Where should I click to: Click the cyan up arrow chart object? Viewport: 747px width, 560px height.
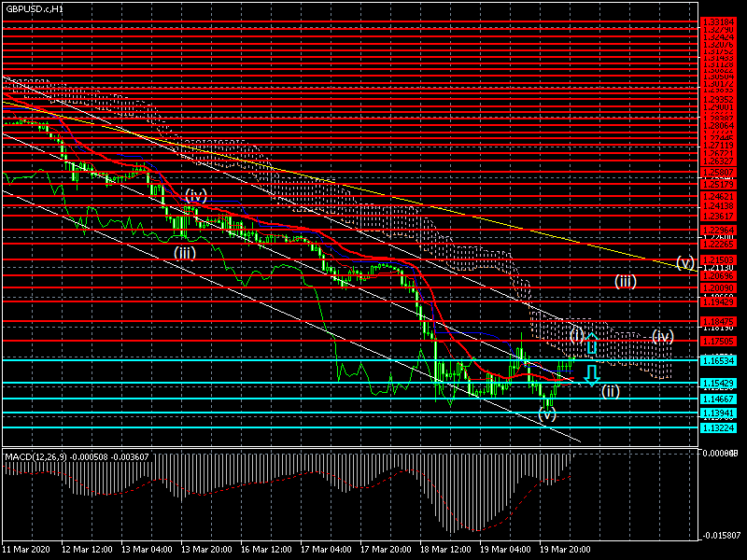(592, 343)
